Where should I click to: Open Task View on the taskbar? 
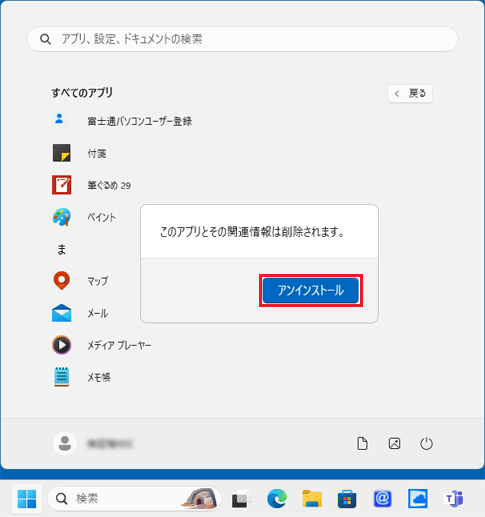[x=241, y=499]
